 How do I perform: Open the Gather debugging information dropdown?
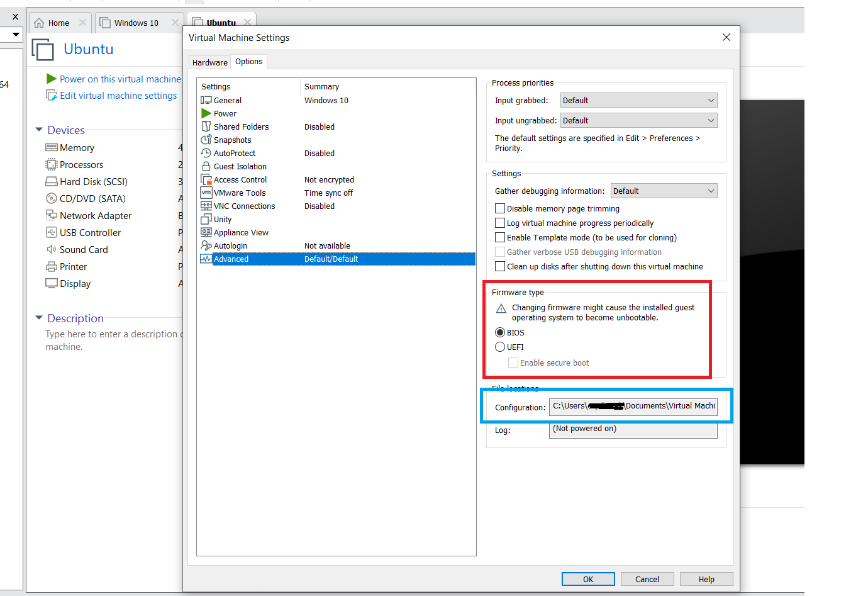tap(664, 191)
